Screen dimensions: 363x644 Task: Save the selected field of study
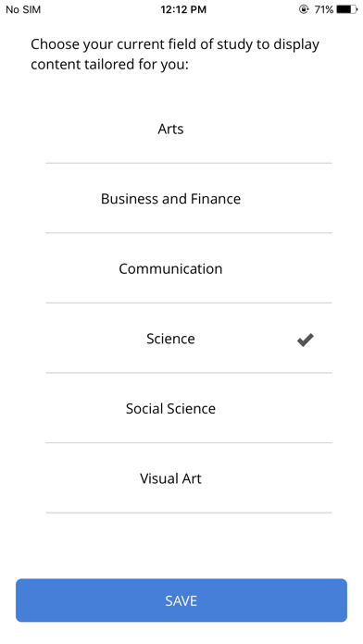tap(181, 601)
